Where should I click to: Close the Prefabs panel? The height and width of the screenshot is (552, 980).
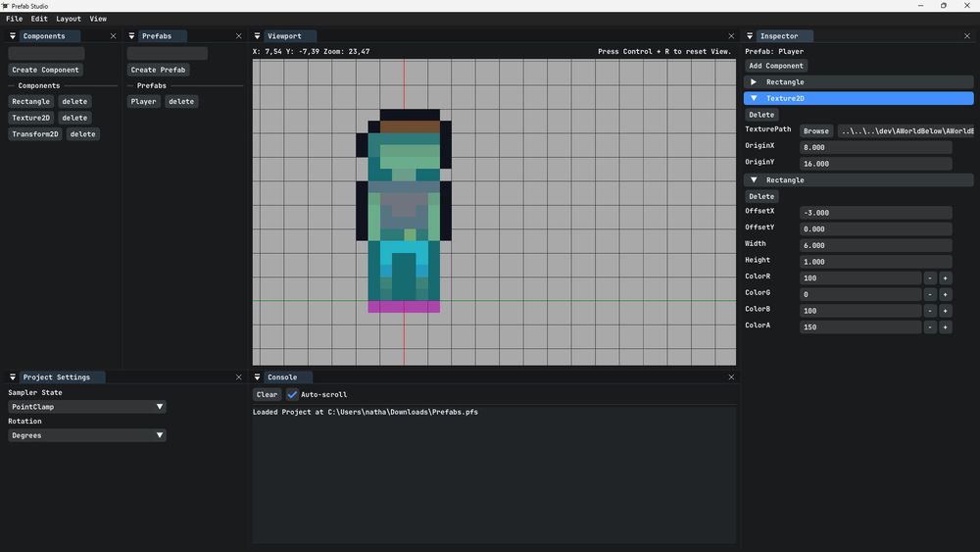click(239, 36)
